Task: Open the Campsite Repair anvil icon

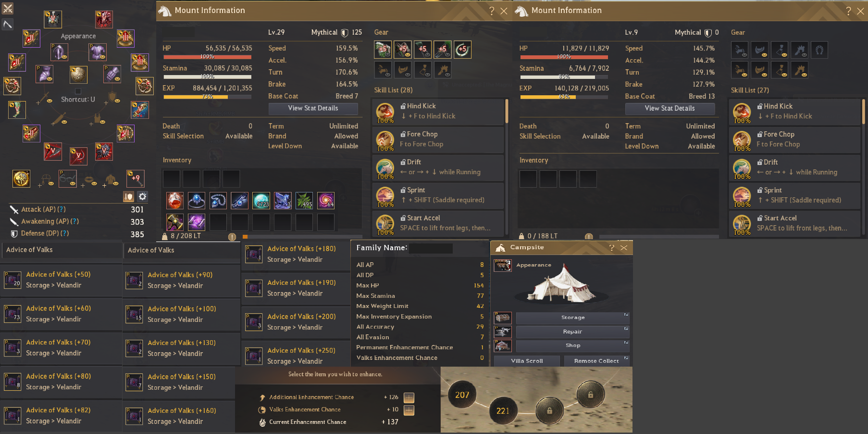Action: point(503,332)
